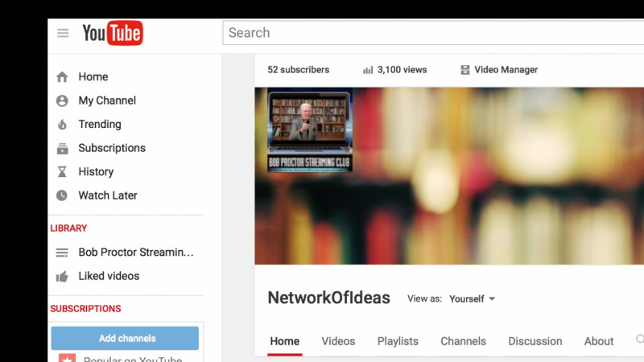Switch to the Videos tab
The height and width of the screenshot is (362, 644).
point(338,341)
